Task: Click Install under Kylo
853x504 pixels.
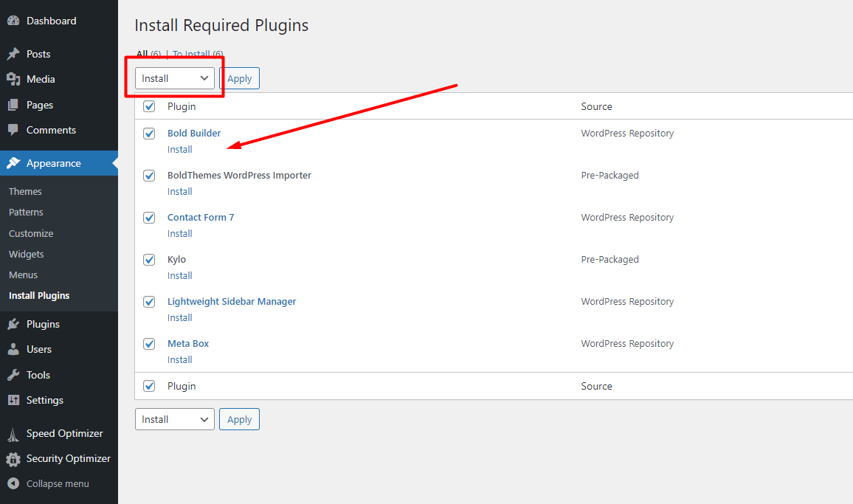Action: (x=180, y=275)
